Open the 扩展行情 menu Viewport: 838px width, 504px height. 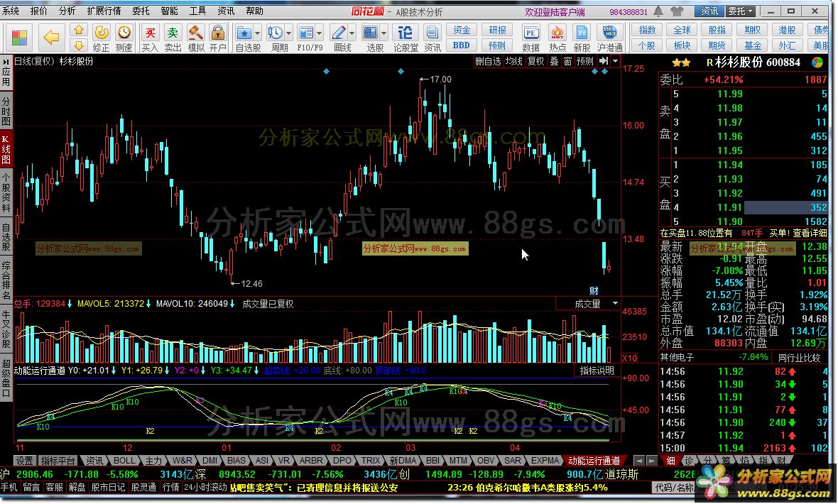104,11
